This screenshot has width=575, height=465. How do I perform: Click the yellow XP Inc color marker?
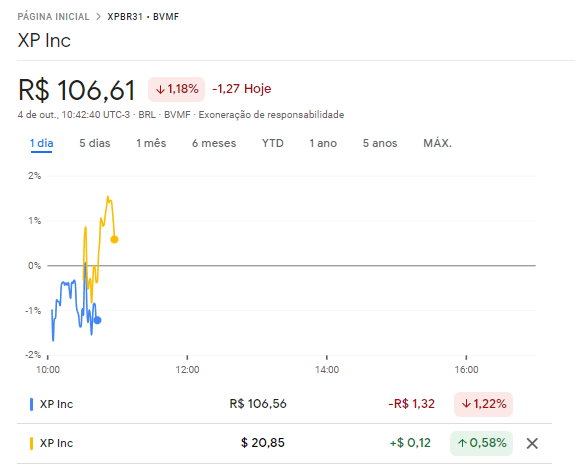32,443
